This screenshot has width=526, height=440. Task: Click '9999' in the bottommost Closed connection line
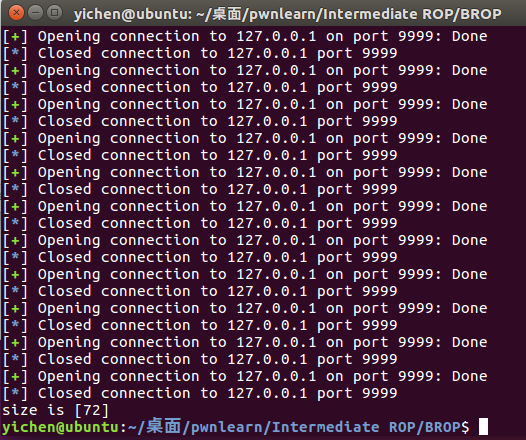coord(380,393)
